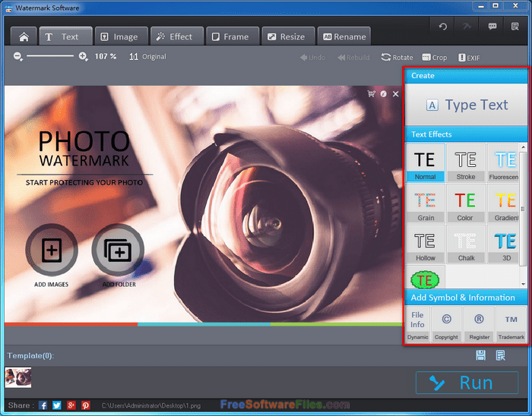
Task: Select the Grain text effect
Action: click(x=425, y=203)
